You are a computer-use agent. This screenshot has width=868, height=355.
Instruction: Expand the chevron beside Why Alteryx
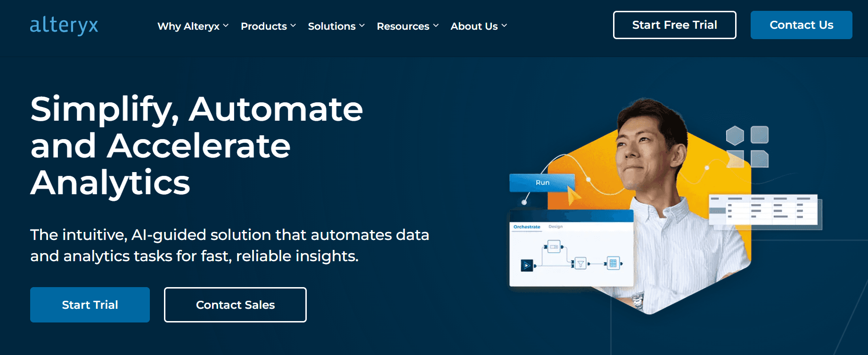[226, 25]
